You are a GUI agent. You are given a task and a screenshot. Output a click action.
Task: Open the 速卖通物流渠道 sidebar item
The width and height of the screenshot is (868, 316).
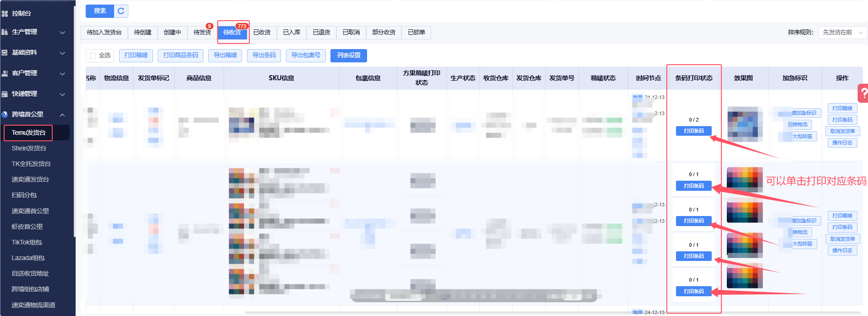click(33, 305)
